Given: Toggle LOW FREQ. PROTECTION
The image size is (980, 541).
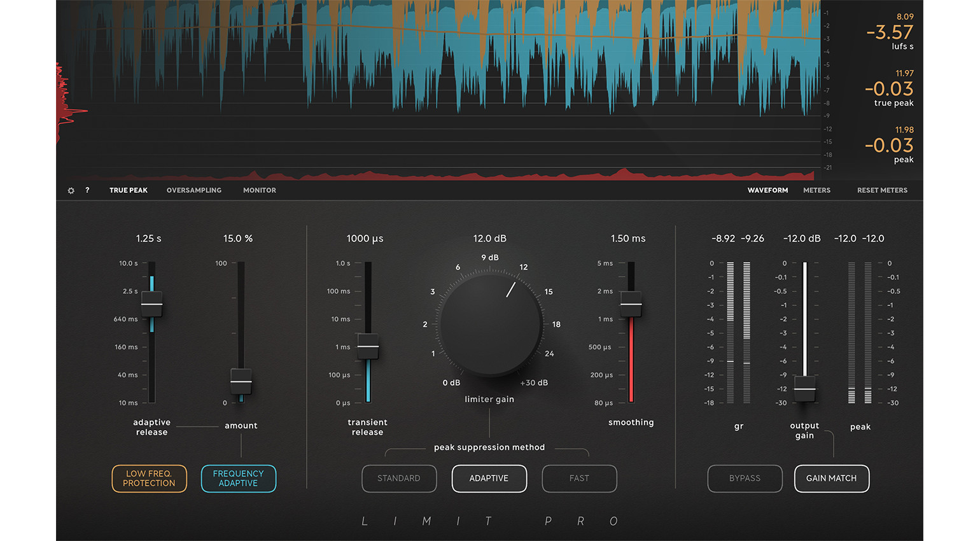Looking at the screenshot, I should pos(149,479).
